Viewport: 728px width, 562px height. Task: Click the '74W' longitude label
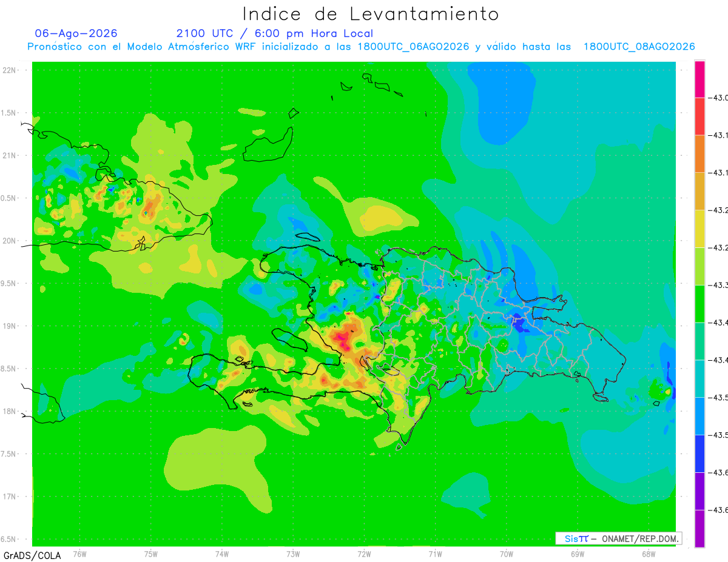click(x=222, y=554)
